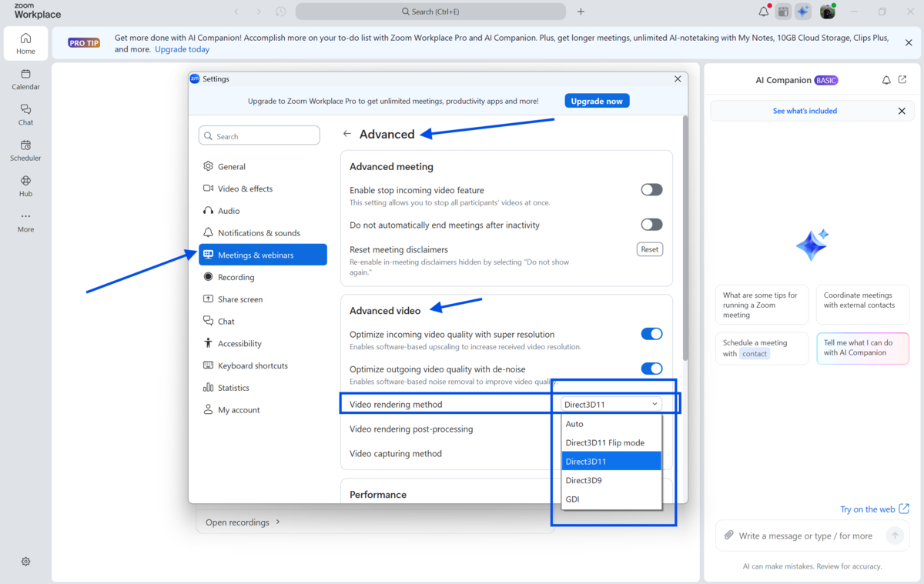Click the Upgrade now button
This screenshot has height=584, width=924.
pyautogui.click(x=597, y=101)
